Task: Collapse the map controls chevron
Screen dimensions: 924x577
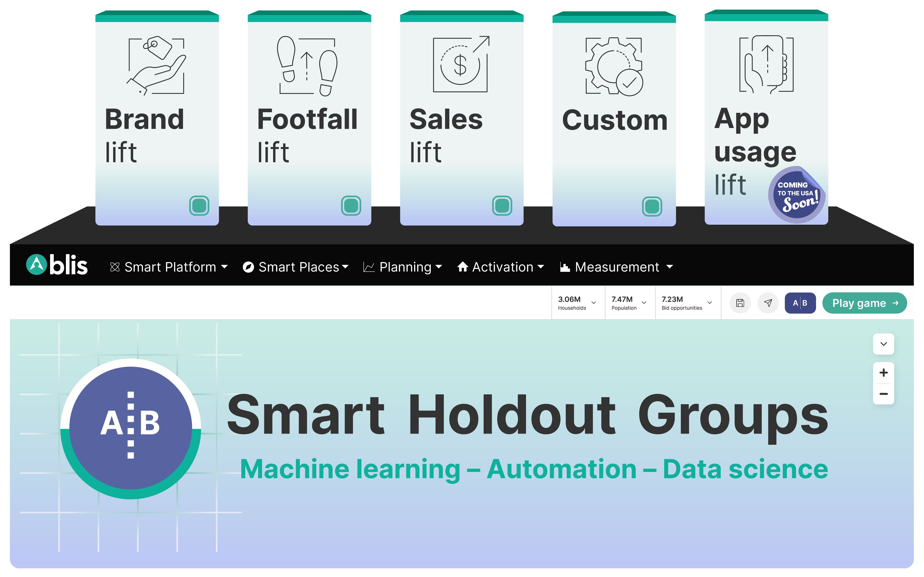Action: (883, 344)
